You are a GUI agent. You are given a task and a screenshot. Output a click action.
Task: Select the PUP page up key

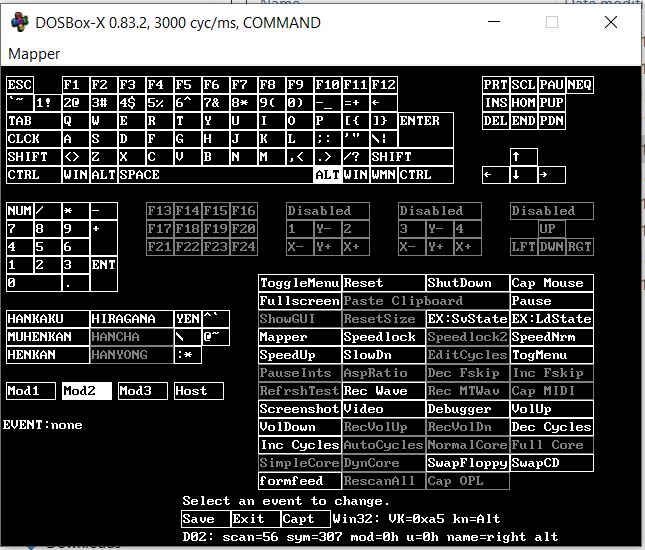[552, 102]
